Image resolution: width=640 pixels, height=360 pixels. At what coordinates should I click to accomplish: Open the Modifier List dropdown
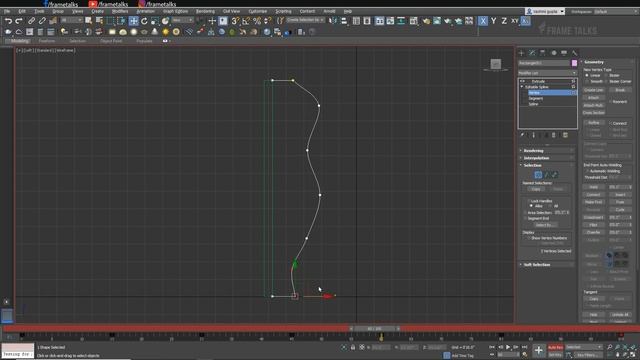(547, 73)
